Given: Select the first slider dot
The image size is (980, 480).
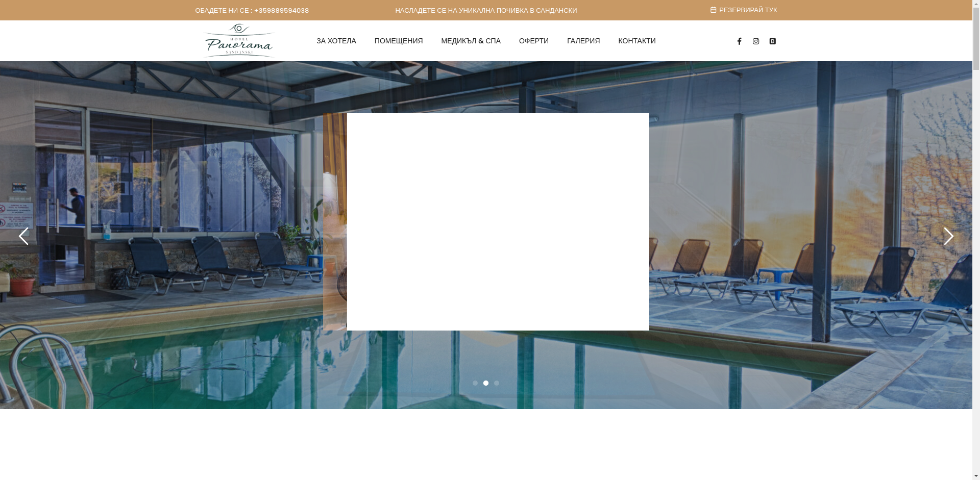Looking at the screenshot, I should tap(475, 383).
